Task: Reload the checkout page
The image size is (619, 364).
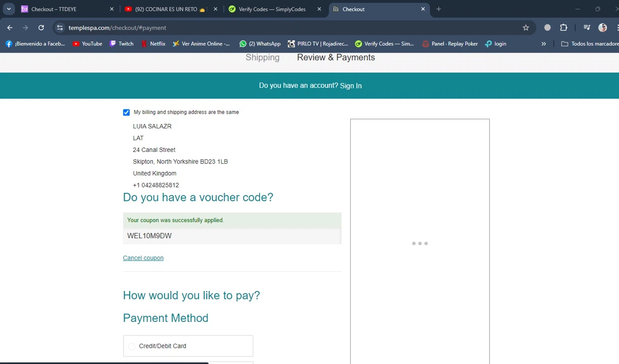Action: (41, 28)
